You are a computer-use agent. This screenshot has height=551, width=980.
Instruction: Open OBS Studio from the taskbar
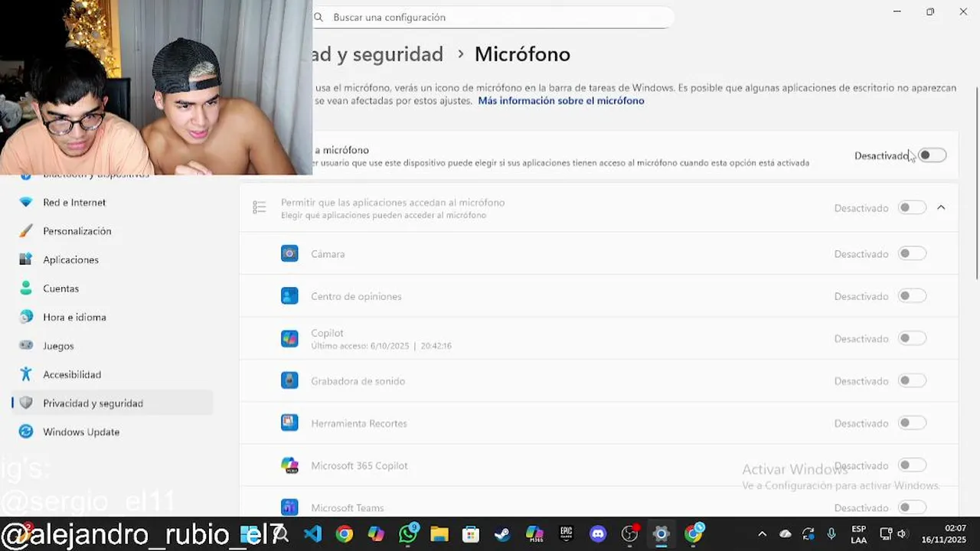pyautogui.click(x=630, y=533)
